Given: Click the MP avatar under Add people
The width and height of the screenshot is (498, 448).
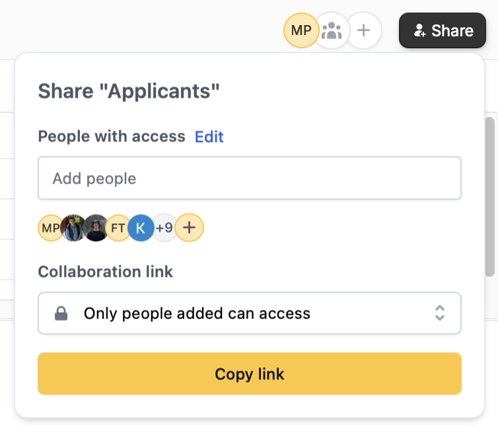Looking at the screenshot, I should pos(50,228).
